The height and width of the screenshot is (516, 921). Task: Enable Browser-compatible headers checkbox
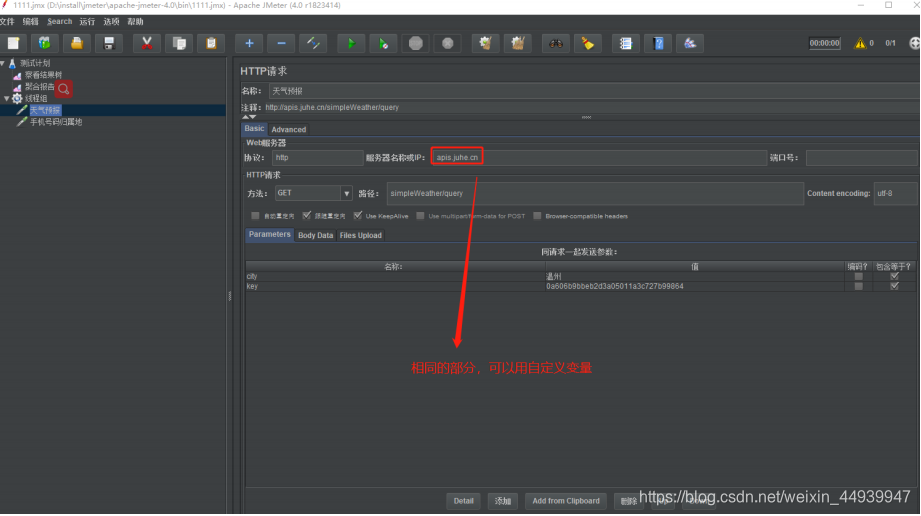click(x=537, y=216)
